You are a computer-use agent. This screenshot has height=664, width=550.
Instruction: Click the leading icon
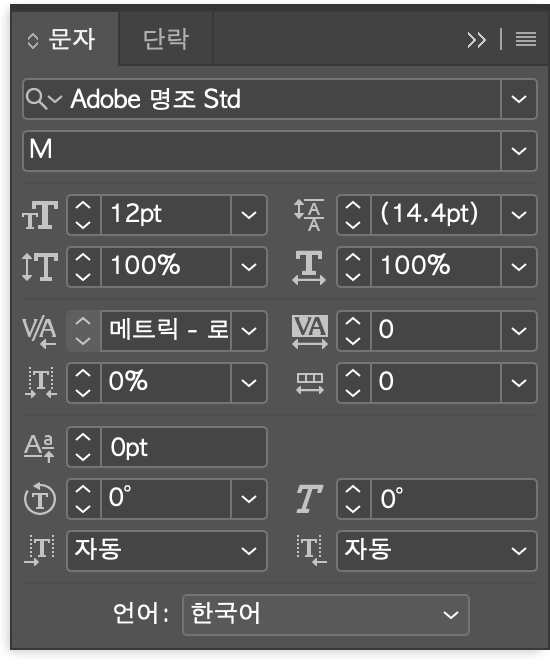click(x=309, y=215)
